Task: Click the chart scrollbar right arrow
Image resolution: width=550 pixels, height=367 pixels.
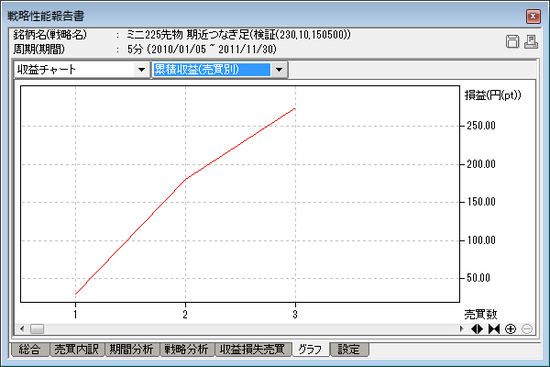Action: (x=461, y=329)
